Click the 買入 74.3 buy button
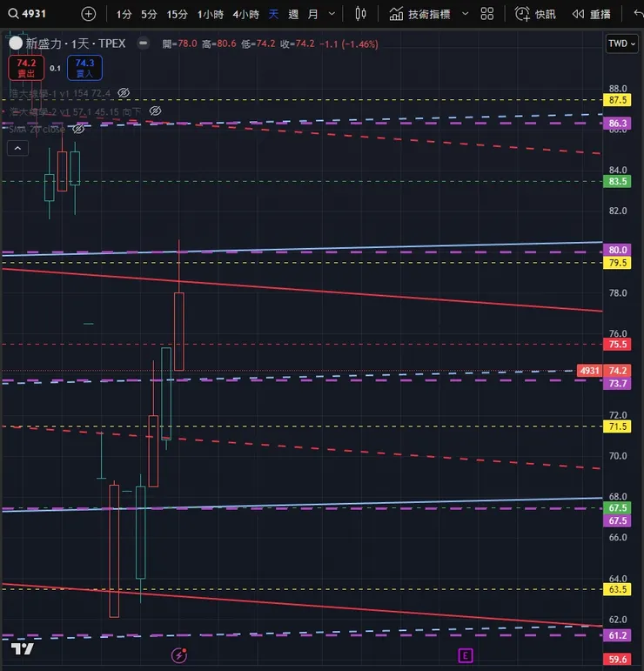The width and height of the screenshot is (644, 671). (84, 68)
